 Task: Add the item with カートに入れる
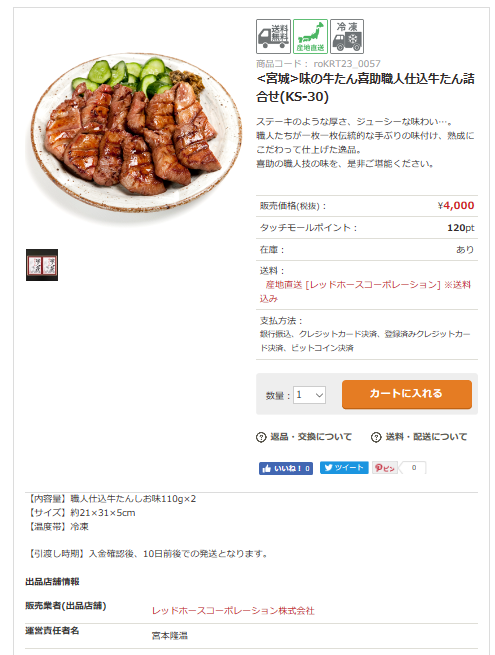(x=407, y=394)
